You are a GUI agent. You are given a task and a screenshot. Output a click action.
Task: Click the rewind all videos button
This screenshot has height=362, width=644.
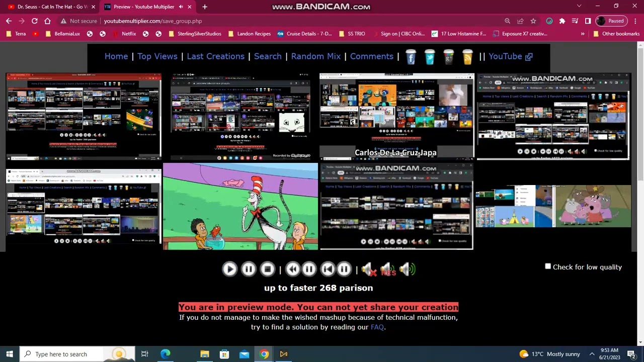292,269
